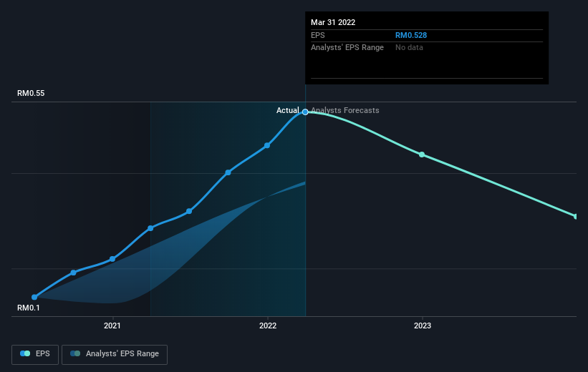Click the EPS data point above 2022 label
The height and width of the screenshot is (372, 588).
(267, 145)
